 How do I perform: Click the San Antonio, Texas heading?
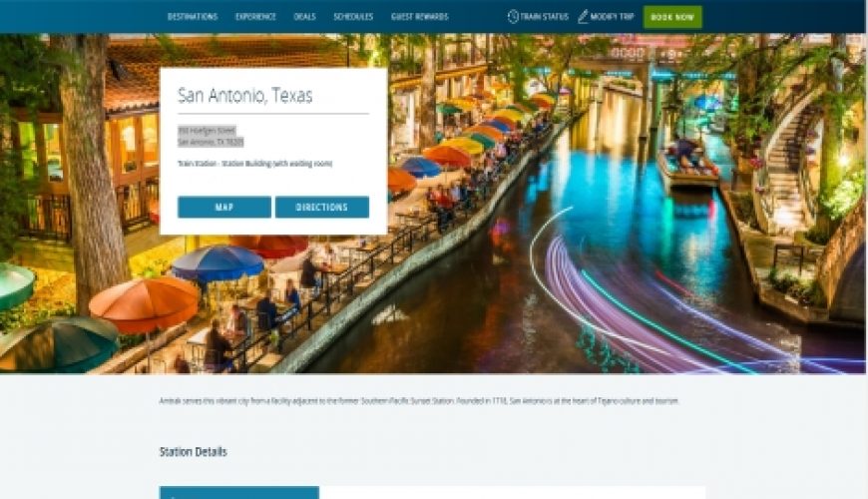(244, 95)
